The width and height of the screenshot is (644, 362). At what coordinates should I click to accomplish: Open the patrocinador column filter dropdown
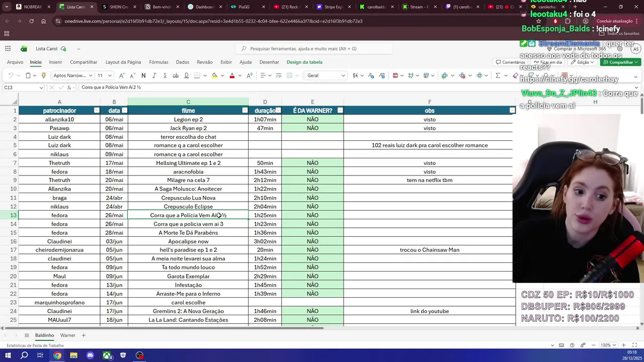pos(97,111)
